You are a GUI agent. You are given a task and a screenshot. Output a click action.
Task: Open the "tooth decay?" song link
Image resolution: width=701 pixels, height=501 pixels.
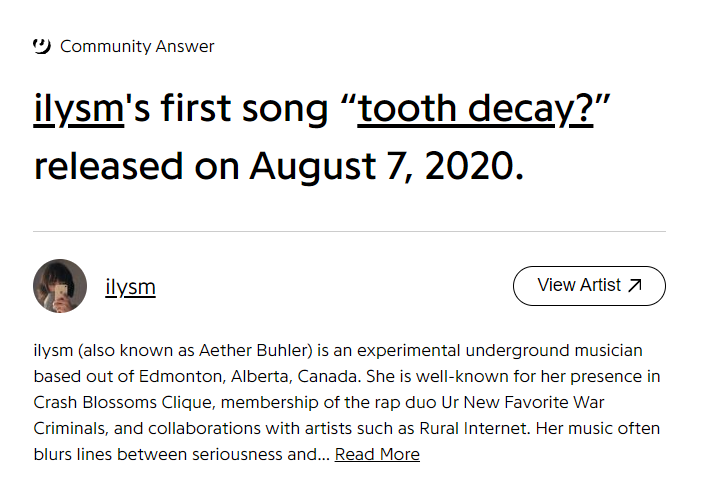(475, 111)
